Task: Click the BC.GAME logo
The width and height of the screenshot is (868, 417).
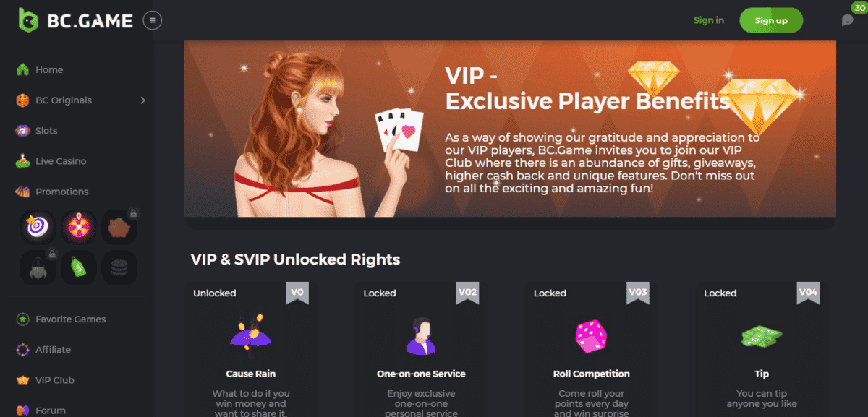Action: (x=76, y=20)
